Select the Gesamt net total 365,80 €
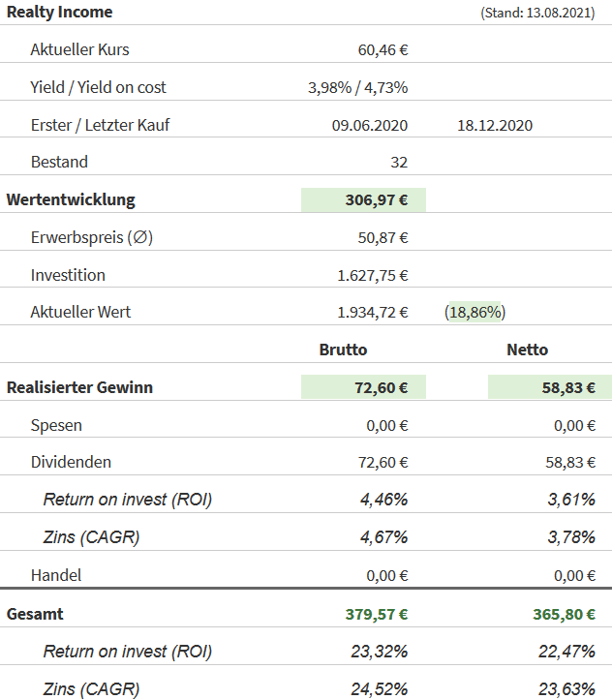Viewport: 612px width, 700px height. tap(564, 614)
